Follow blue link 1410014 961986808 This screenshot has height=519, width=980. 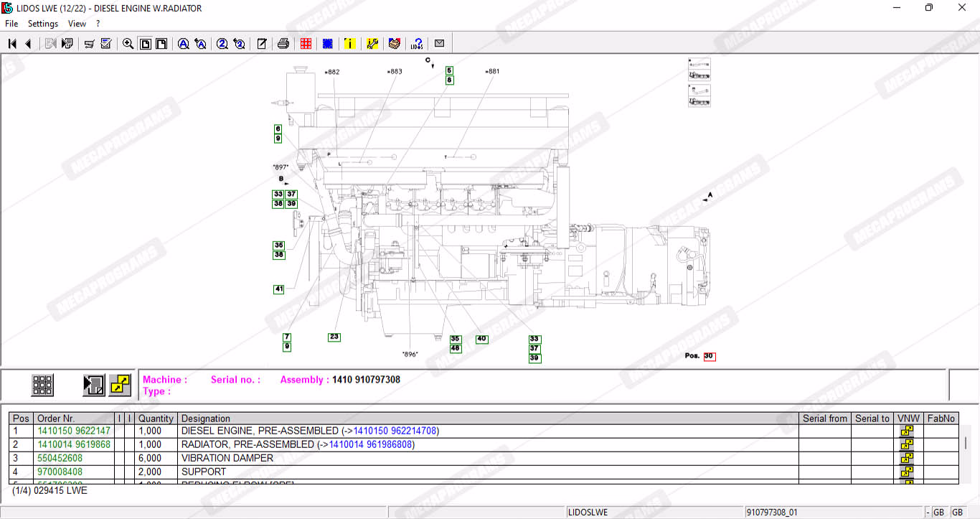tap(370, 444)
